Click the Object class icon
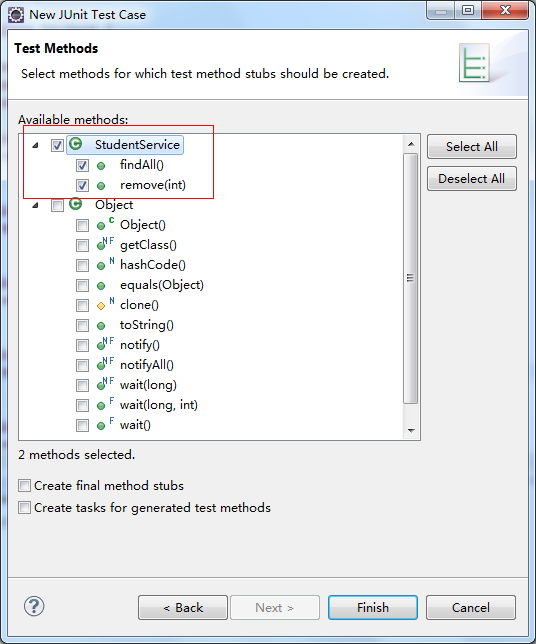Screen dimensions: 536x644 coord(76,204)
